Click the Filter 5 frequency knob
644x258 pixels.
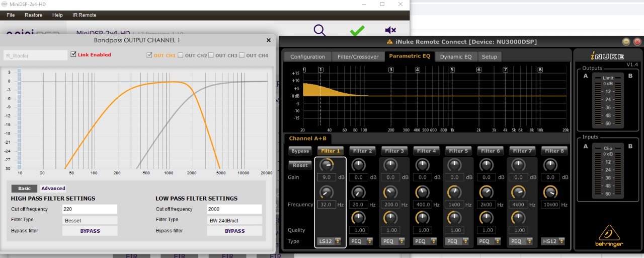454,192
